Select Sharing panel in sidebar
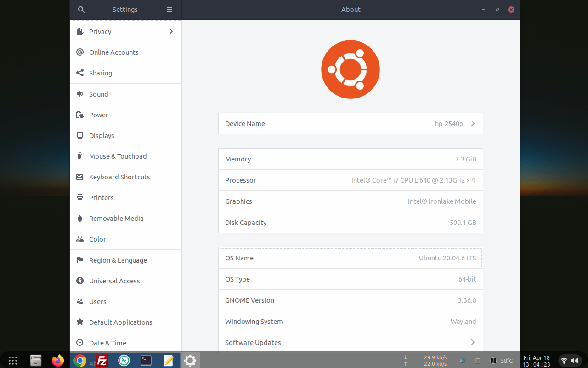 (125, 73)
